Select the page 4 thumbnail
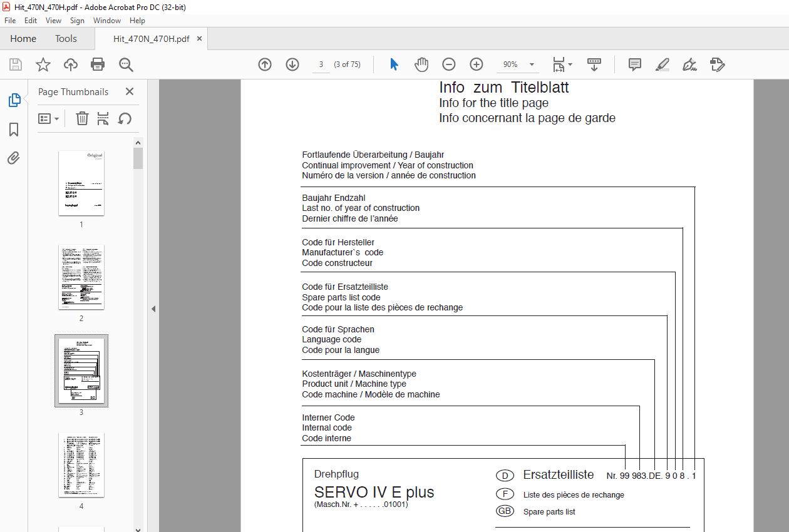789x532 pixels. click(81, 464)
